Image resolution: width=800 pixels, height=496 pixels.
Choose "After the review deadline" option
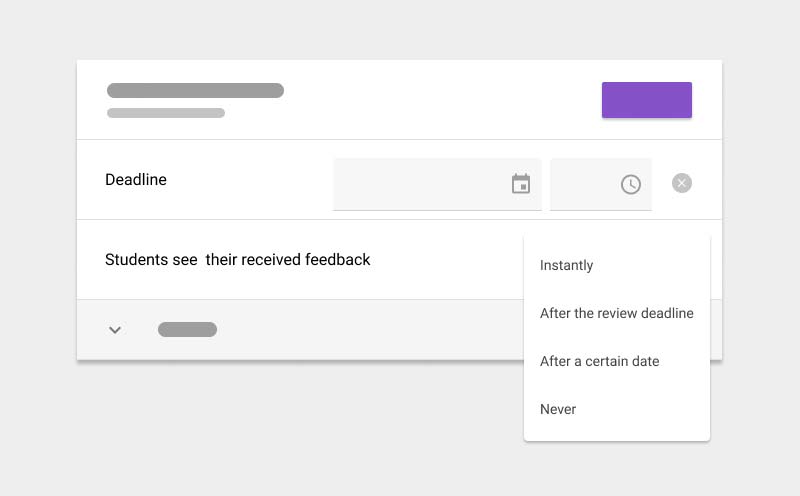click(x=616, y=313)
